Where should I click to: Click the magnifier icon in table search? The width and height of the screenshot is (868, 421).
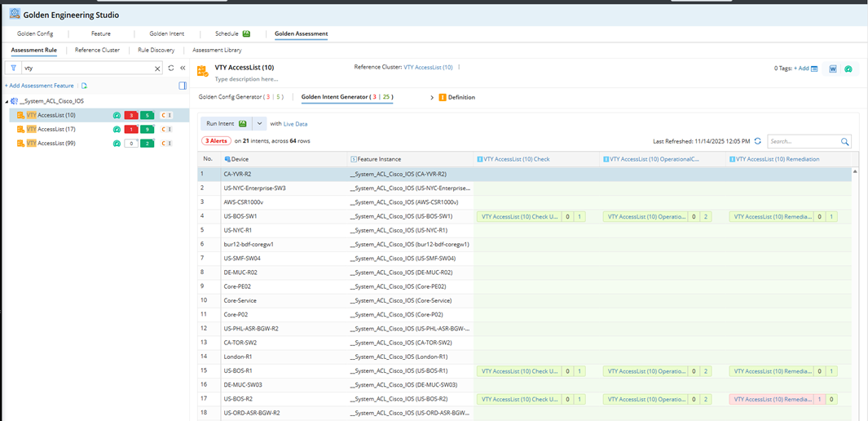point(845,141)
